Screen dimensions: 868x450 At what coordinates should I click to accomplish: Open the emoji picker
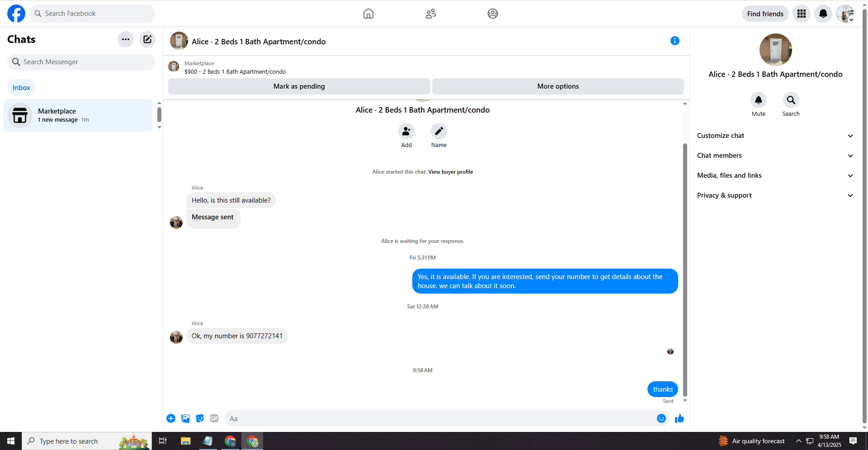tap(661, 418)
